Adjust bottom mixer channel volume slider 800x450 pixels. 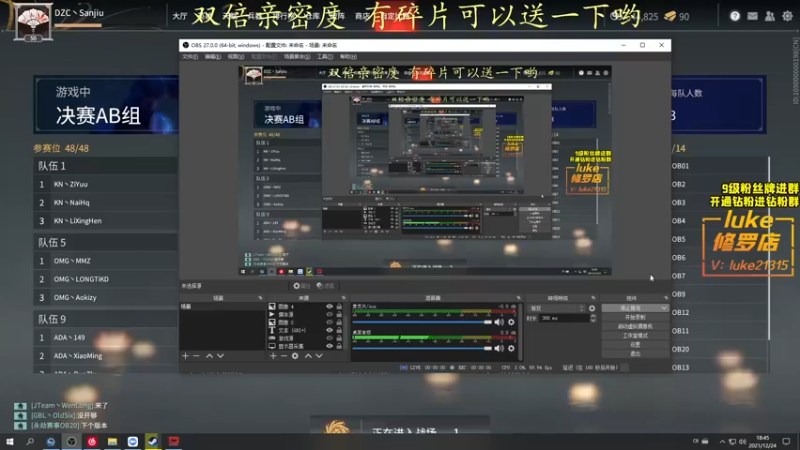click(422, 348)
